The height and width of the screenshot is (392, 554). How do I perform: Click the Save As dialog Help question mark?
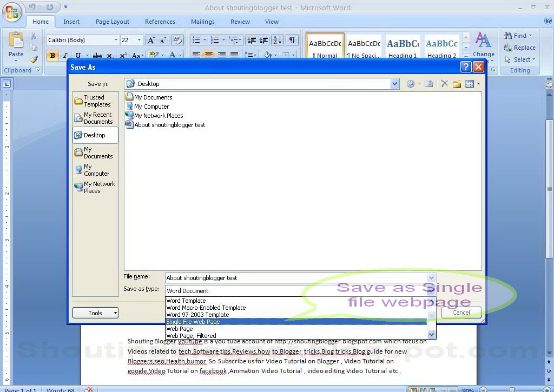466,67
